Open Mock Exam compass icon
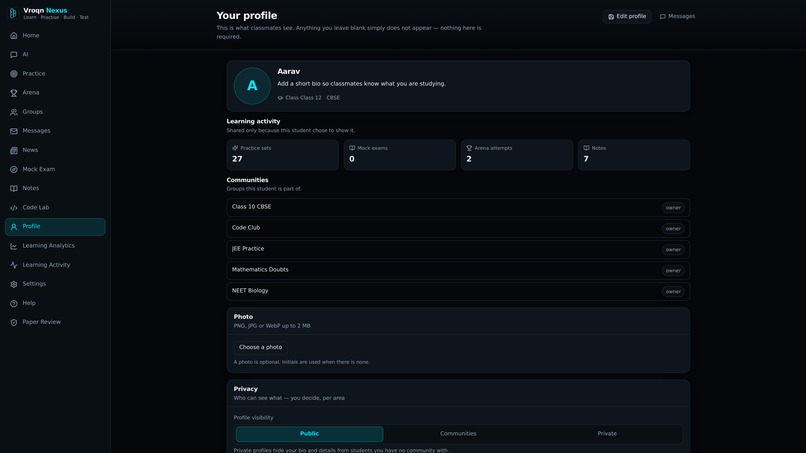Screen dimensions: 806x453 point(14,169)
